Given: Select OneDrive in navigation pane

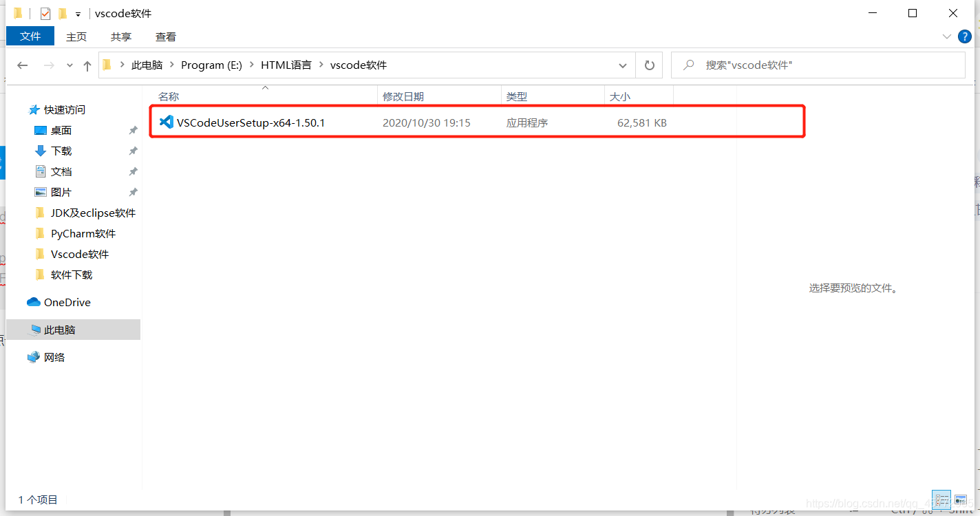Looking at the screenshot, I should [67, 302].
